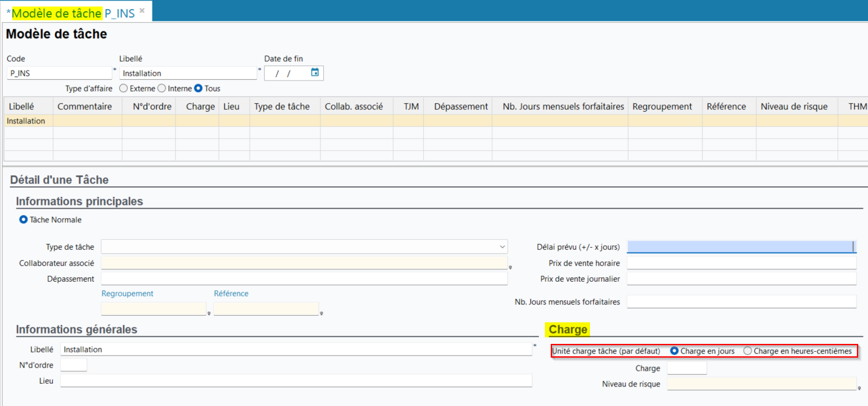This screenshot has height=406, width=868.
Task: Close the Modèle de tâche P_INS tab
Action: (142, 11)
